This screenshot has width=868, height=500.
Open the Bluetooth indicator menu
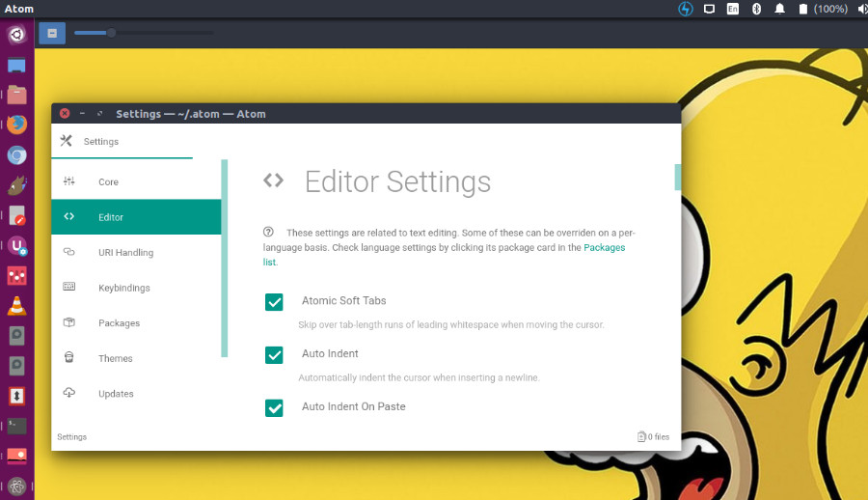coord(756,9)
